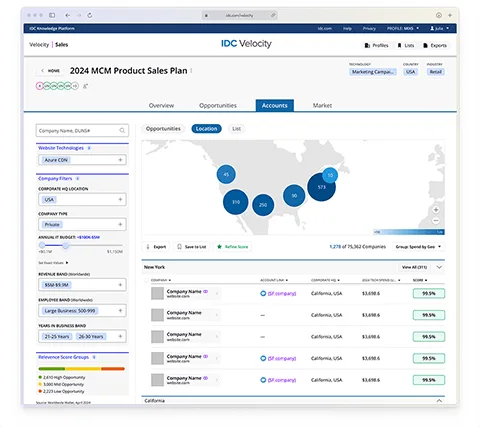Screen dimensions: 480x427
Task: Zoom in on the map
Action: tap(436, 210)
